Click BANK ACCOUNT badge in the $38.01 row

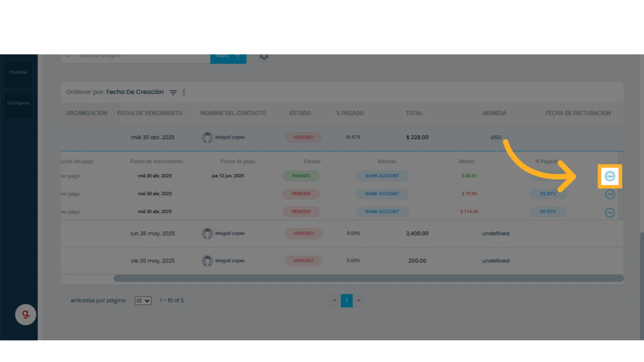(x=382, y=176)
